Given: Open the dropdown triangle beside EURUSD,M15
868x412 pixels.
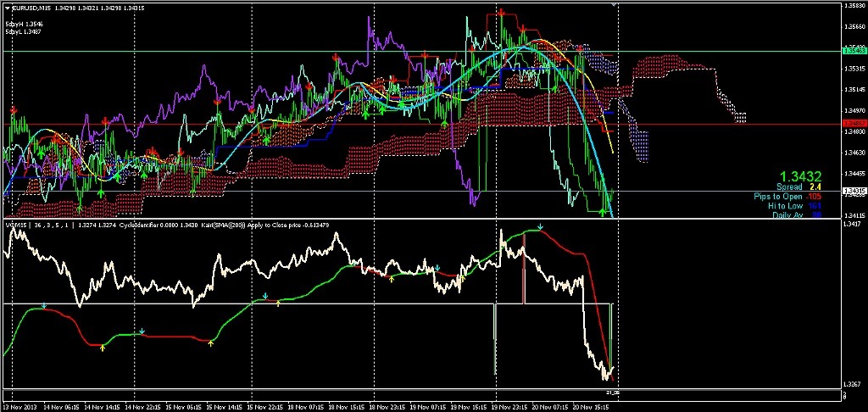Looking at the screenshot, I should point(7,8).
